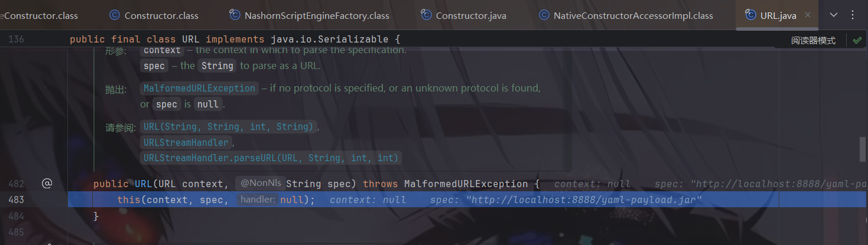Screen dimensions: 868x245
Task: Switch to NashornScriptEngineFactory.class tab
Action: 310,16
